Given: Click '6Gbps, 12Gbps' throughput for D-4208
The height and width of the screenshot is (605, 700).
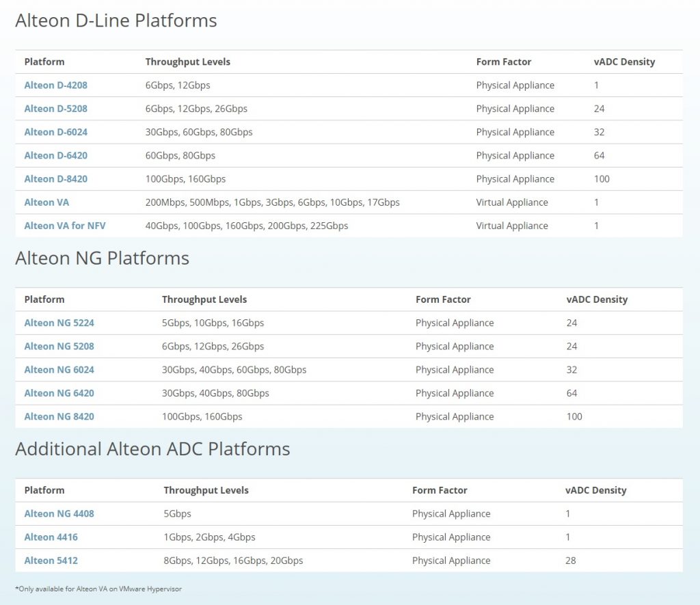Looking at the screenshot, I should pos(178,85).
